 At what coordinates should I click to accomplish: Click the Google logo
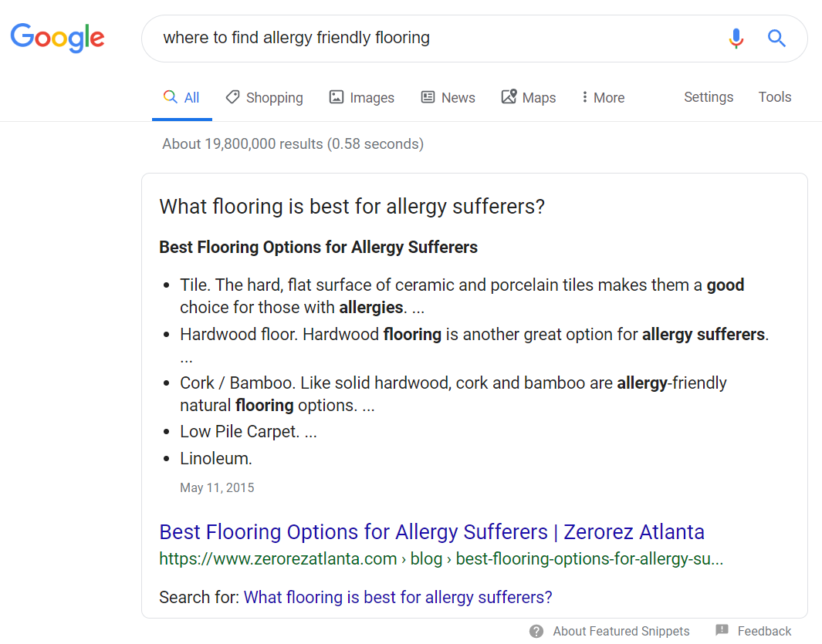(x=58, y=38)
